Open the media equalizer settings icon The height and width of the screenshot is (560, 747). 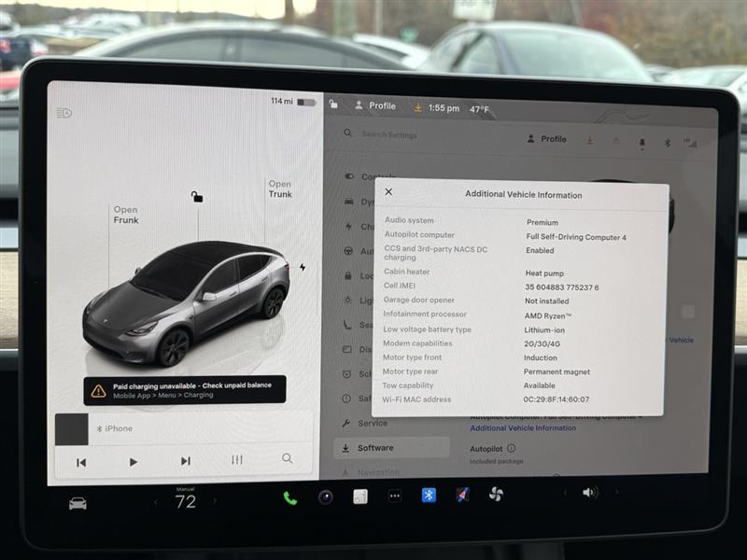pos(237,460)
